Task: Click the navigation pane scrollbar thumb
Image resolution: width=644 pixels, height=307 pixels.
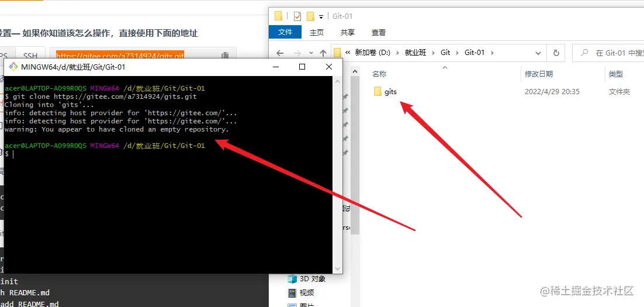Action: pyautogui.click(x=355, y=156)
